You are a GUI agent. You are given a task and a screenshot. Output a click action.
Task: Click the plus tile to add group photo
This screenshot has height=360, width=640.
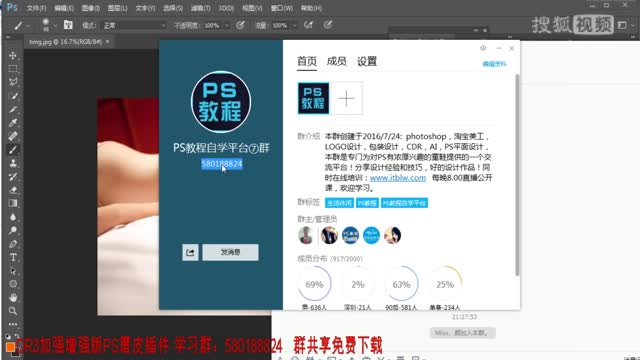[346, 98]
